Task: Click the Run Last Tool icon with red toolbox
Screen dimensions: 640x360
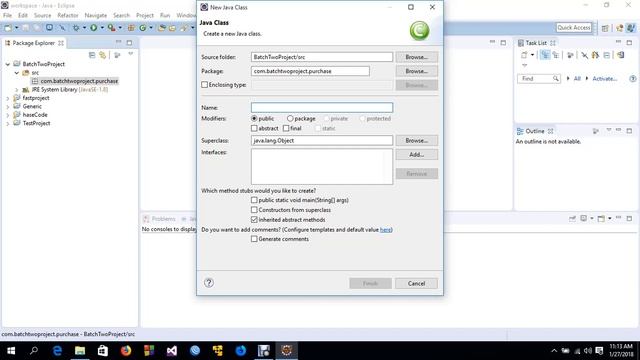Action: (x=111, y=28)
